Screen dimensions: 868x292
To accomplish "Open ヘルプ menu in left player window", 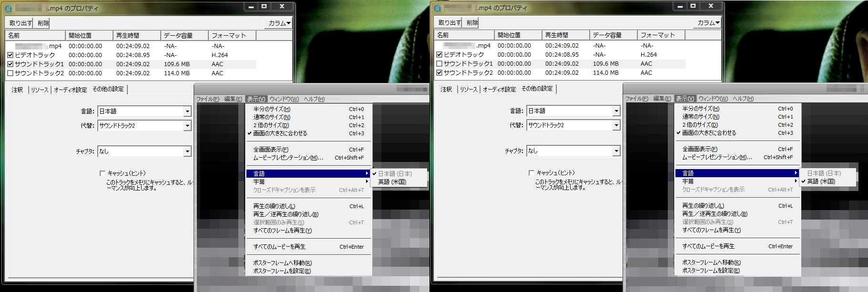I will click(314, 99).
